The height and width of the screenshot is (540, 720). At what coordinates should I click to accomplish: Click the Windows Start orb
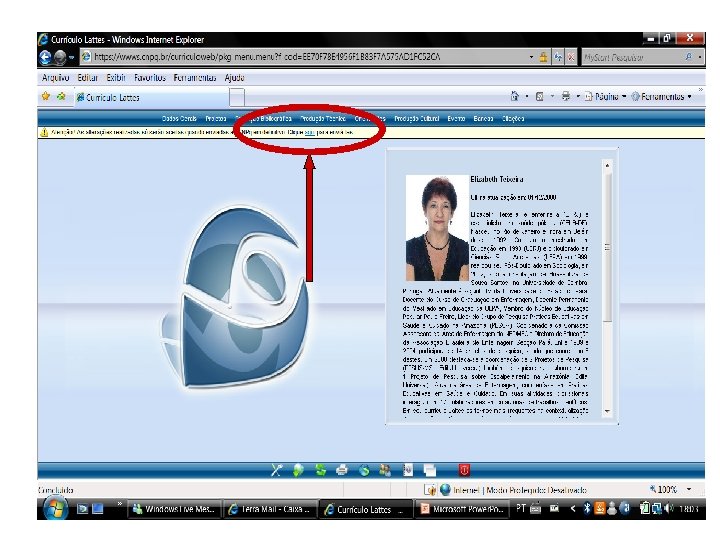pos(56,509)
